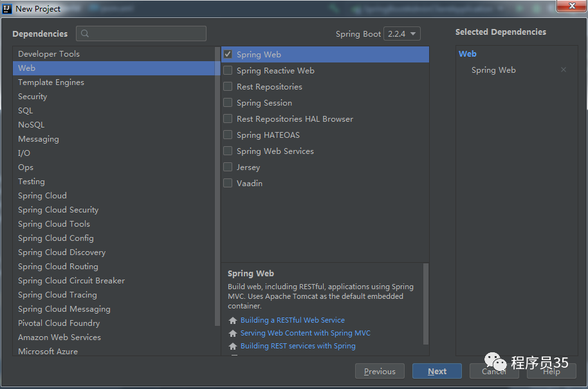Select the Web category
Image resolution: width=588 pixels, height=389 pixels.
114,68
